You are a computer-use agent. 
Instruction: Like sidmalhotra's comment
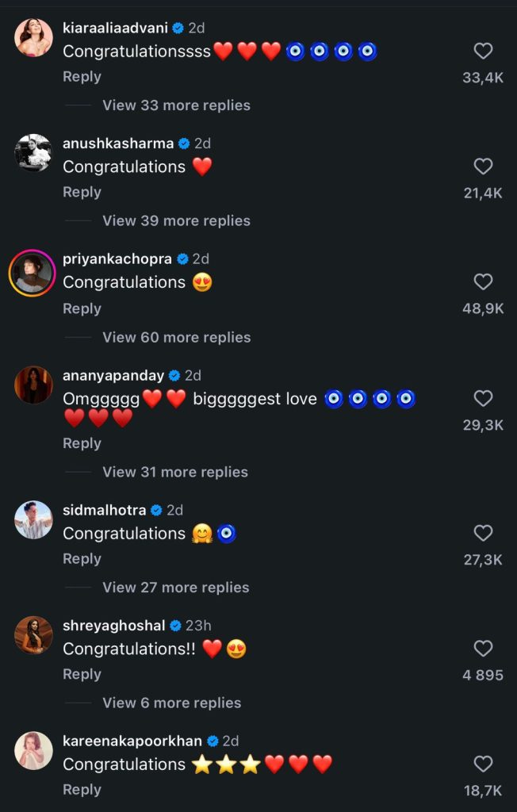pos(484,533)
